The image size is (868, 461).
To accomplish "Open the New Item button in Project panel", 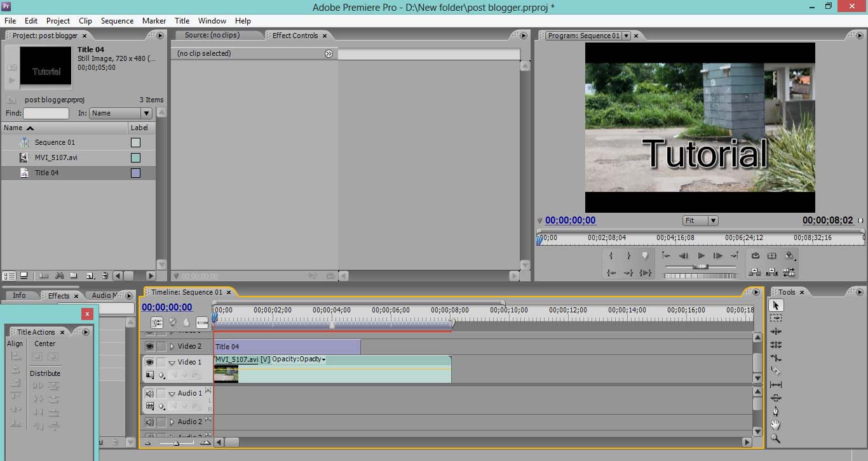I will [90, 276].
